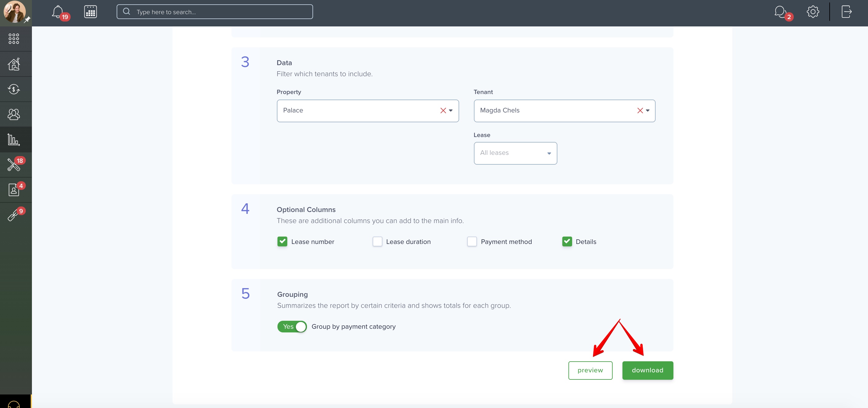Toggle Group by payment category switch
Viewport: 868px width, 408px height.
click(292, 327)
